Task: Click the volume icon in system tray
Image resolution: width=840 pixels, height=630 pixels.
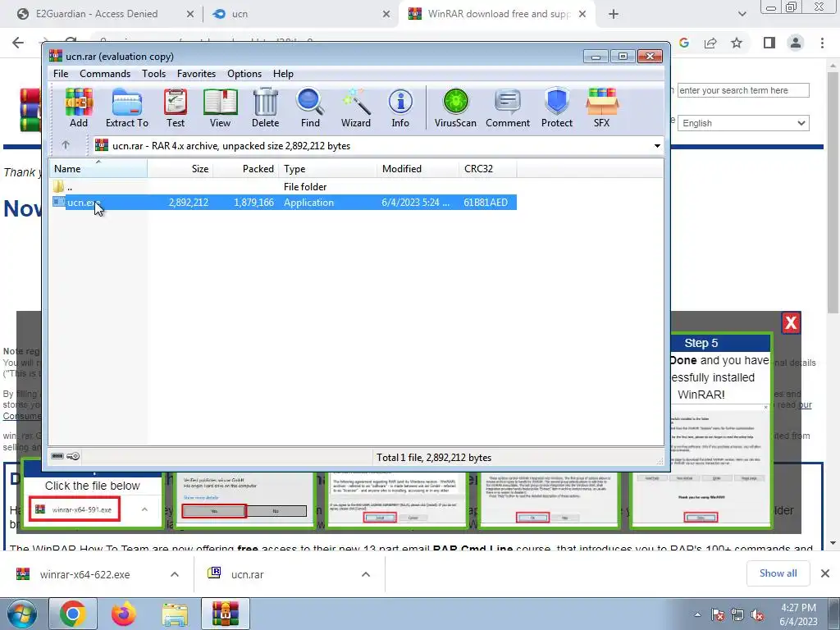Action: click(x=756, y=615)
